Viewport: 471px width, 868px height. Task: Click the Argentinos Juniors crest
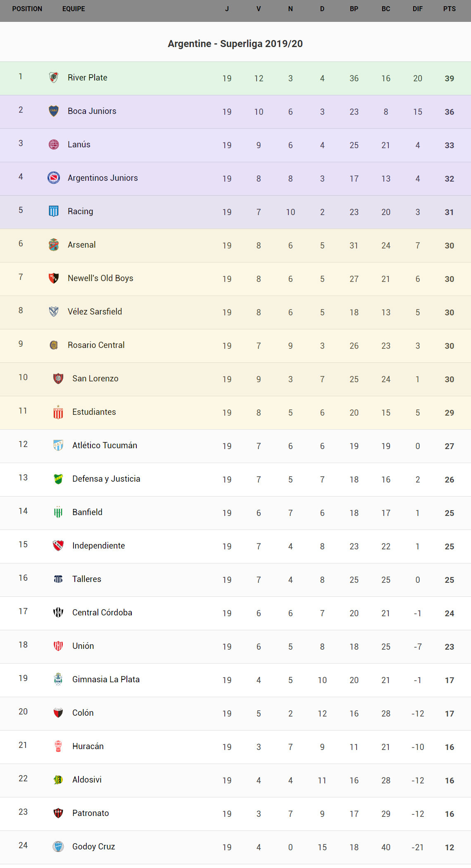[x=54, y=178]
